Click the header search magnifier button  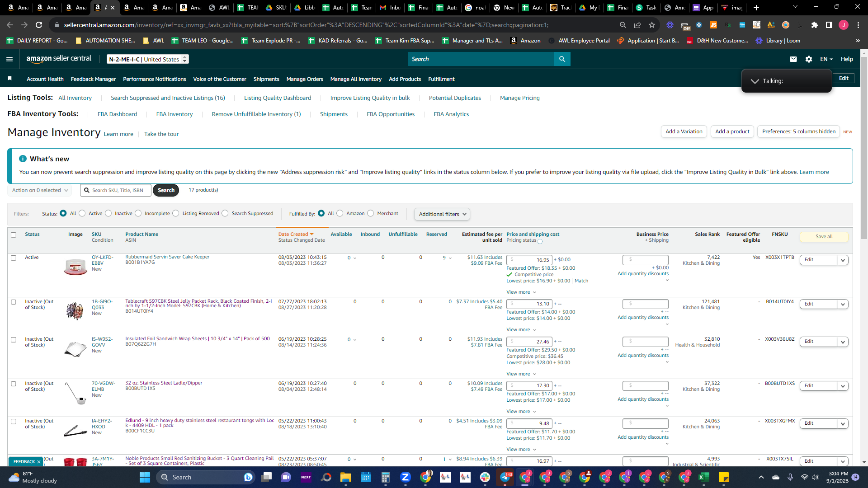tap(562, 59)
